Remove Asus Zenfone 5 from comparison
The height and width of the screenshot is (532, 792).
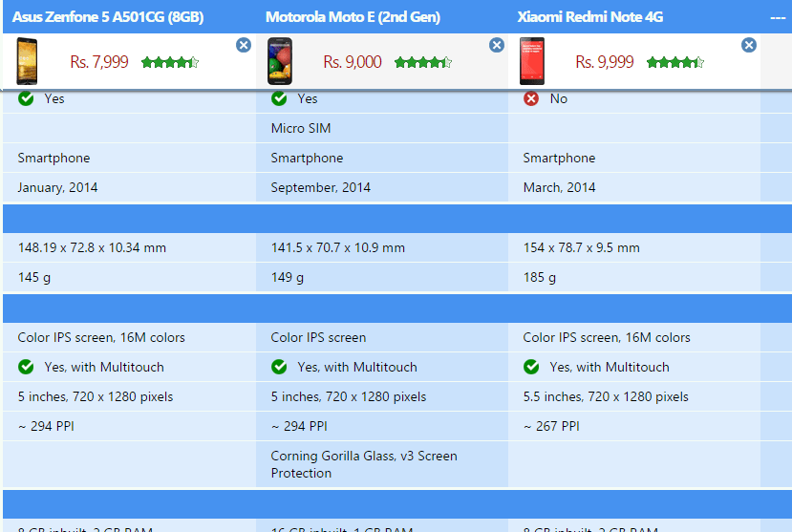[x=244, y=45]
